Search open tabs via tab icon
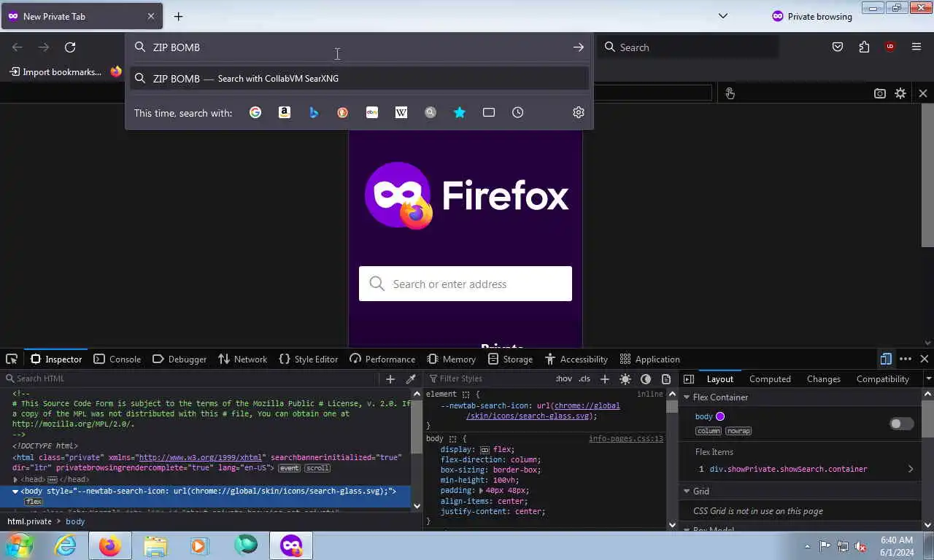 tap(489, 112)
